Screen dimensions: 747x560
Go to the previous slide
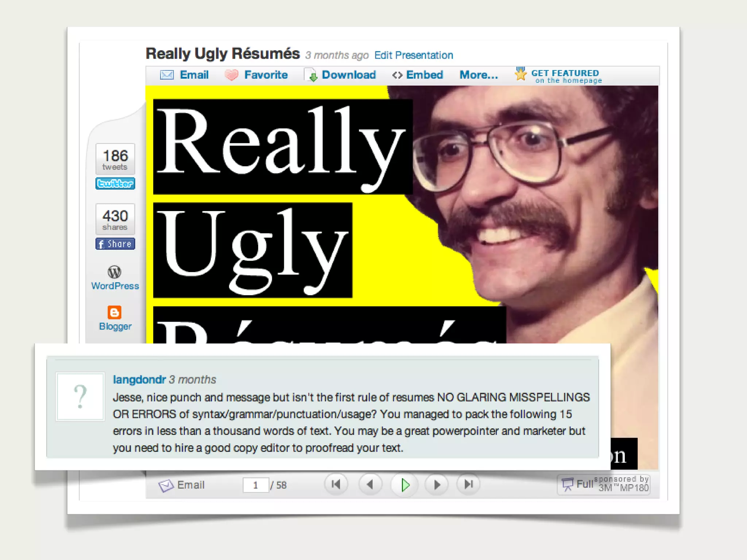tap(370, 485)
